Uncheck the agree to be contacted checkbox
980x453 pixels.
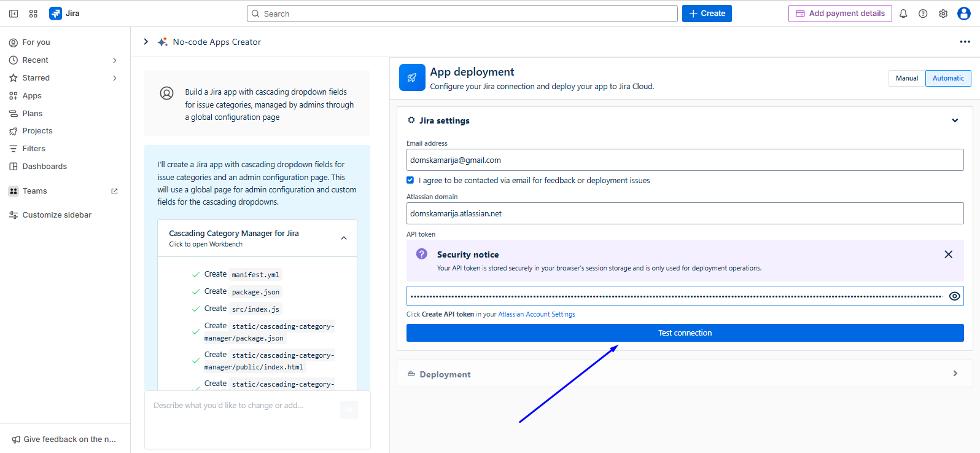pyautogui.click(x=410, y=180)
